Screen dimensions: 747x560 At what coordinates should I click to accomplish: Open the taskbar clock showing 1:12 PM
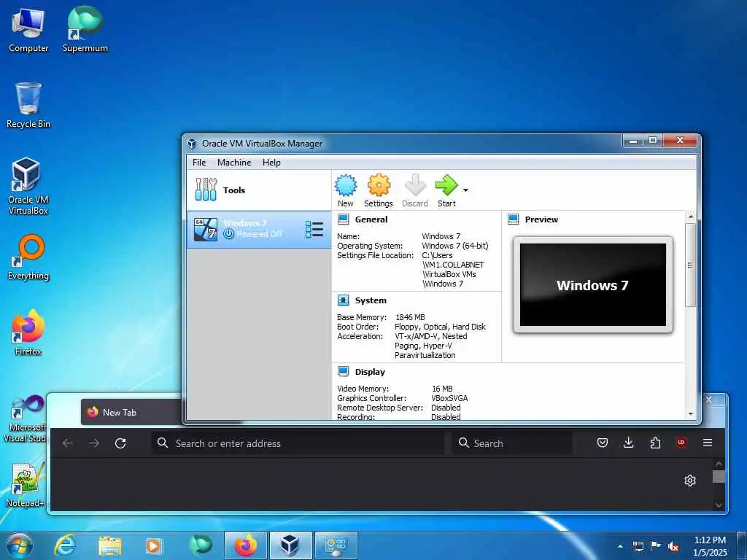(710, 546)
